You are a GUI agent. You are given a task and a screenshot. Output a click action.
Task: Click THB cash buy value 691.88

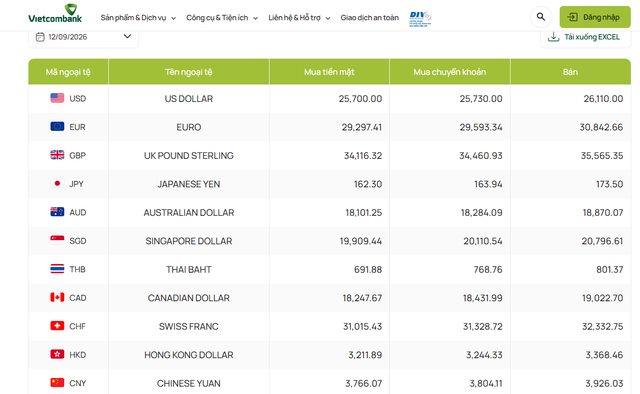[368, 269]
